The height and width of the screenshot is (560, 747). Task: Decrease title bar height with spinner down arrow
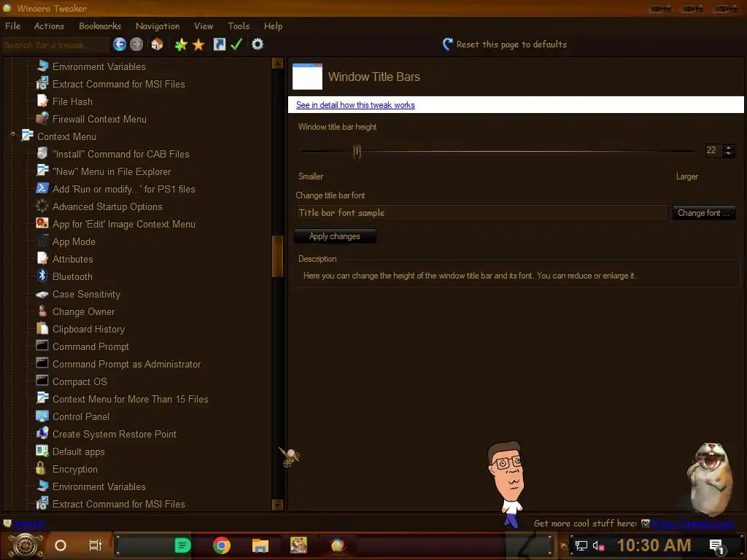click(728, 154)
